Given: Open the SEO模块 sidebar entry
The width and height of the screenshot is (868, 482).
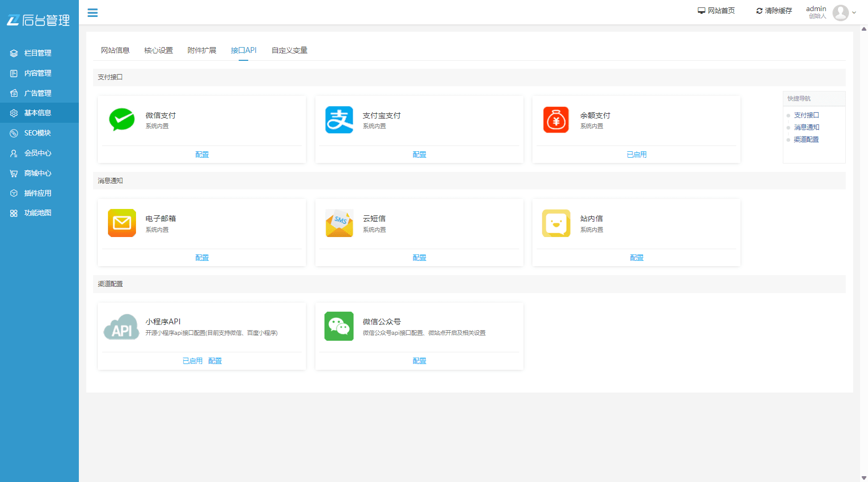Looking at the screenshot, I should point(37,133).
